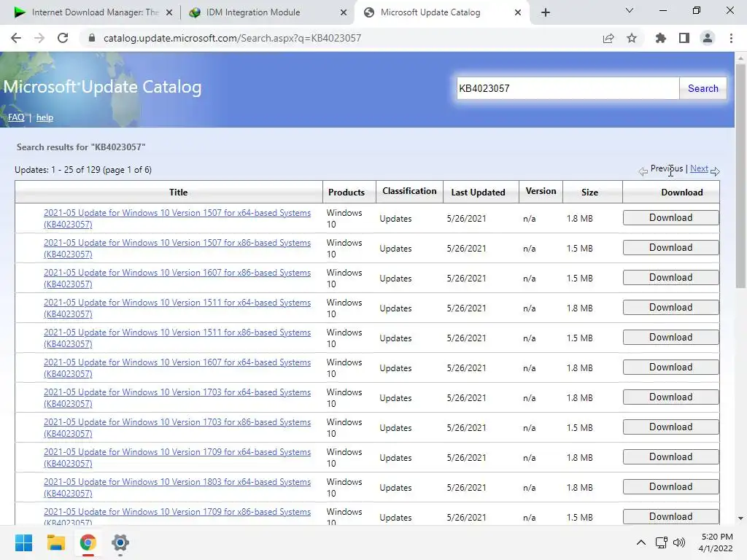747x560 pixels.
Task: Open Version 1511 x86 update link
Action: point(177,338)
